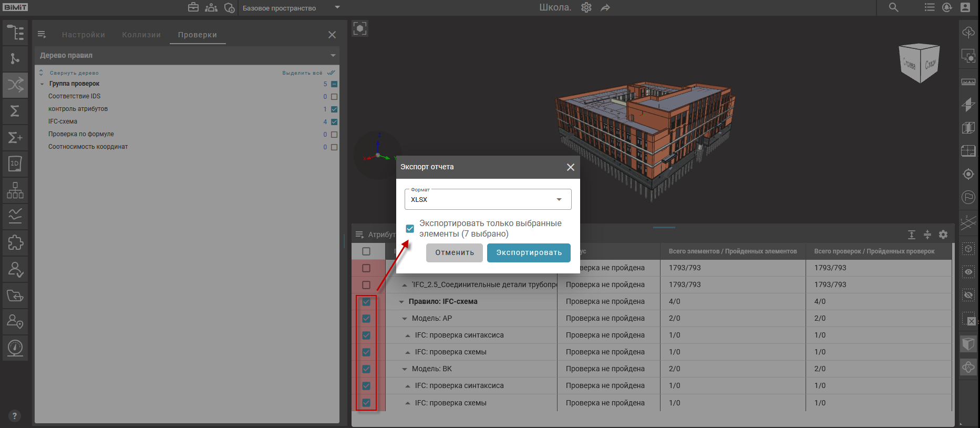Switch to the Коллизии tab
Viewport: 980px width, 428px height.
pyautogui.click(x=141, y=35)
